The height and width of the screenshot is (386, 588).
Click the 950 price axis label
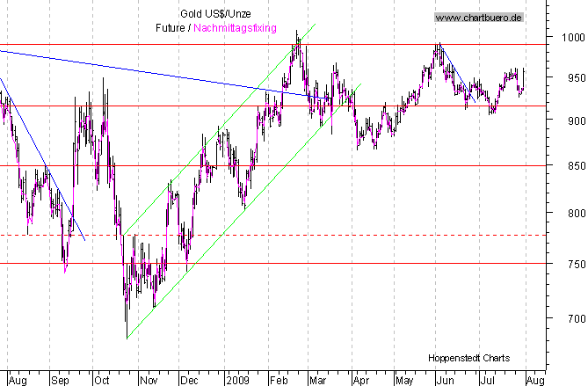(x=577, y=78)
